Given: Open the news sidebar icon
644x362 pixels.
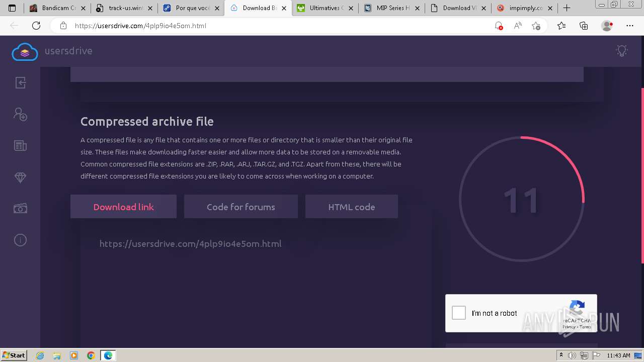Looking at the screenshot, I should click(20, 146).
